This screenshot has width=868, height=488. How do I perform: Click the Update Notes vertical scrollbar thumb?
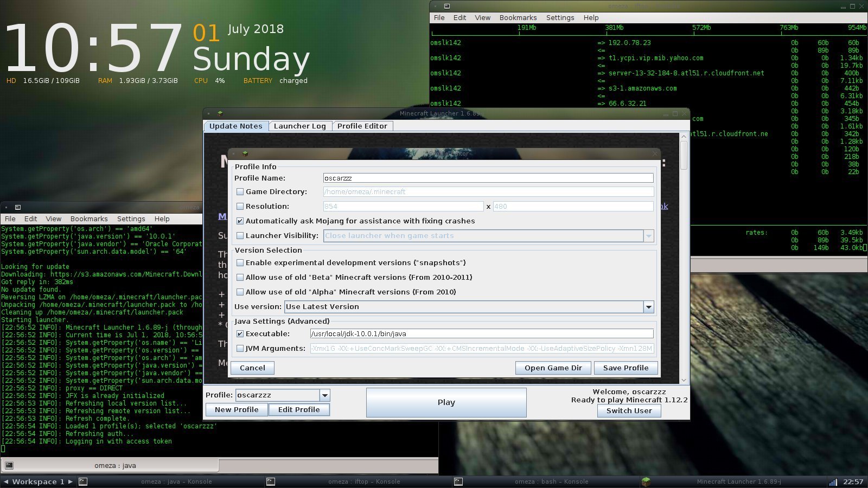point(684,155)
